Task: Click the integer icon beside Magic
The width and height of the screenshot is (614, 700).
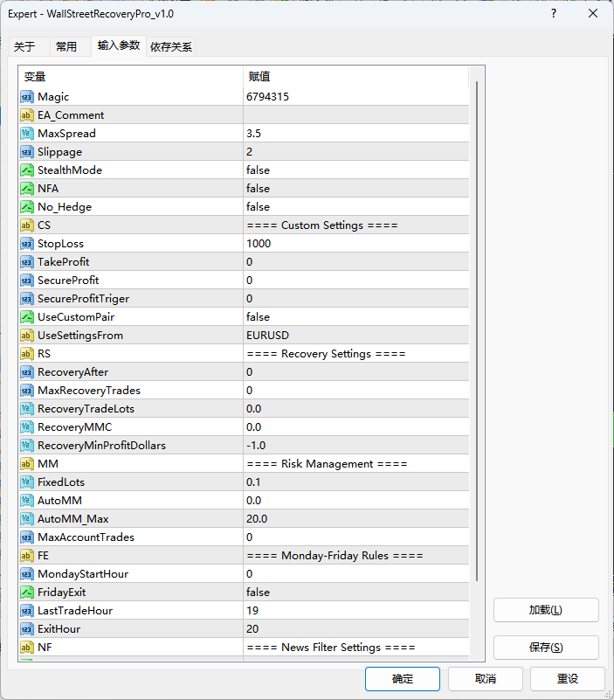Action: tap(26, 97)
